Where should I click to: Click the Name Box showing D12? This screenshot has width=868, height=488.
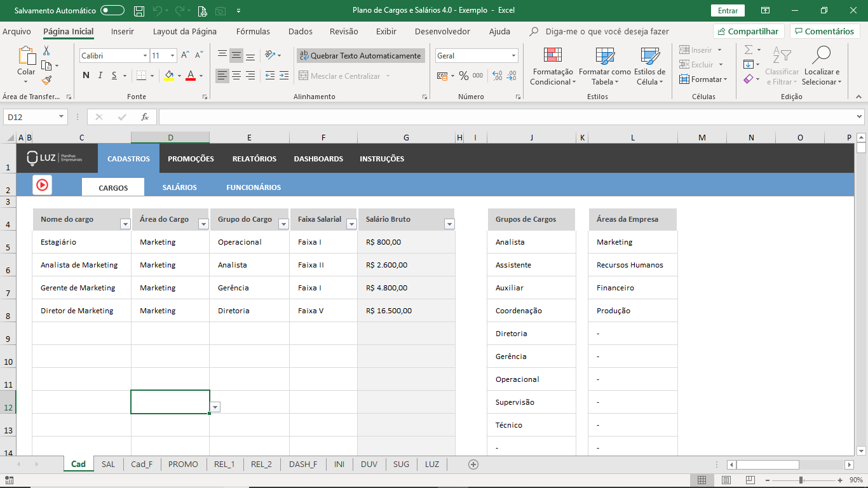pos(31,117)
